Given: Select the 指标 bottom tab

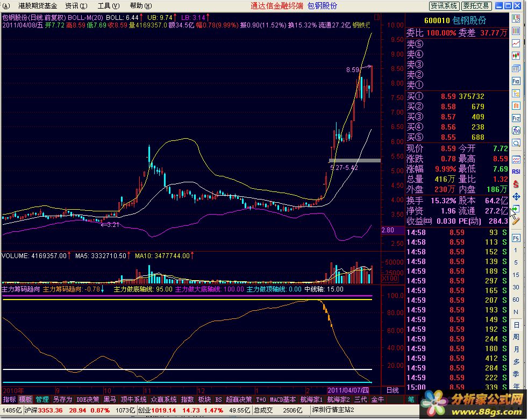Looking at the screenshot, I should [10, 400].
